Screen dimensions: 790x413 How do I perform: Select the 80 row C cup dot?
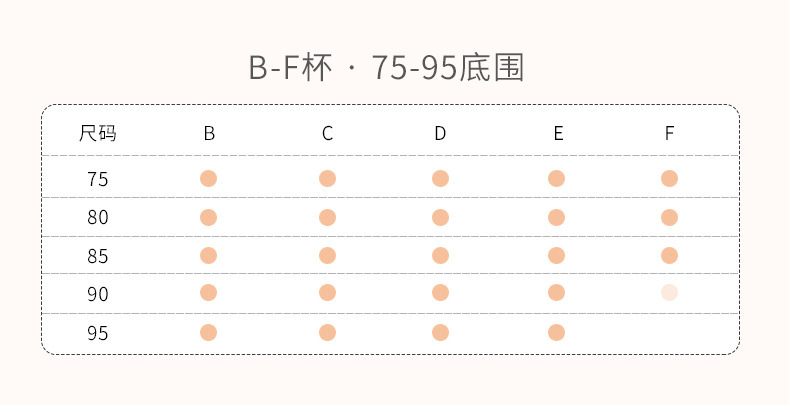click(327, 217)
